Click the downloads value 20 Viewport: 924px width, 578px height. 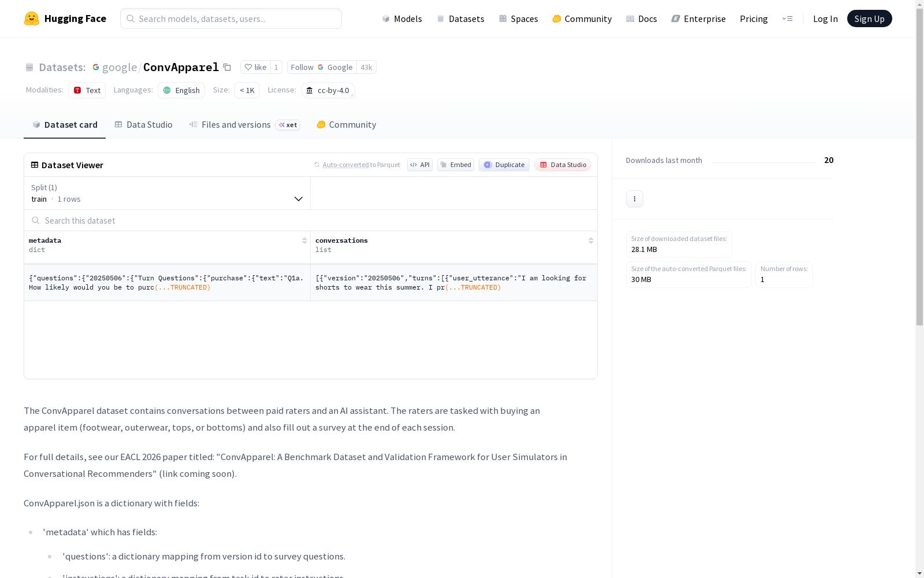pyautogui.click(x=829, y=160)
